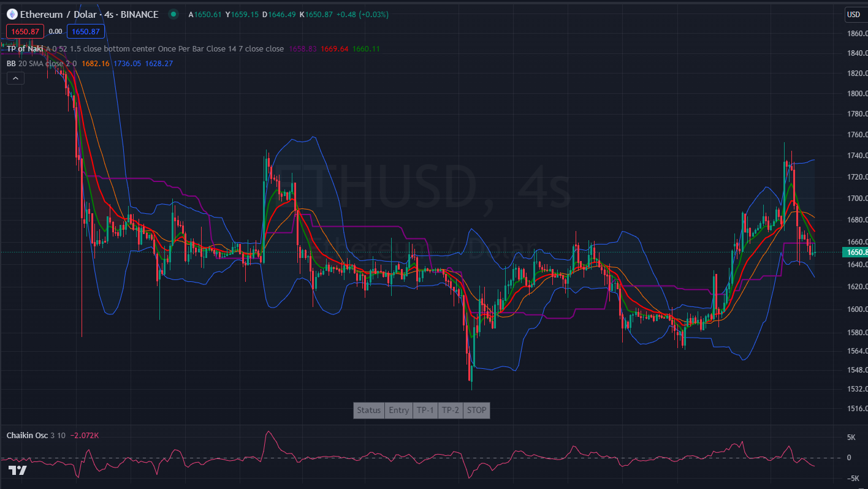Click the TP-1 table cell
This screenshot has width=868, height=489.
point(425,411)
